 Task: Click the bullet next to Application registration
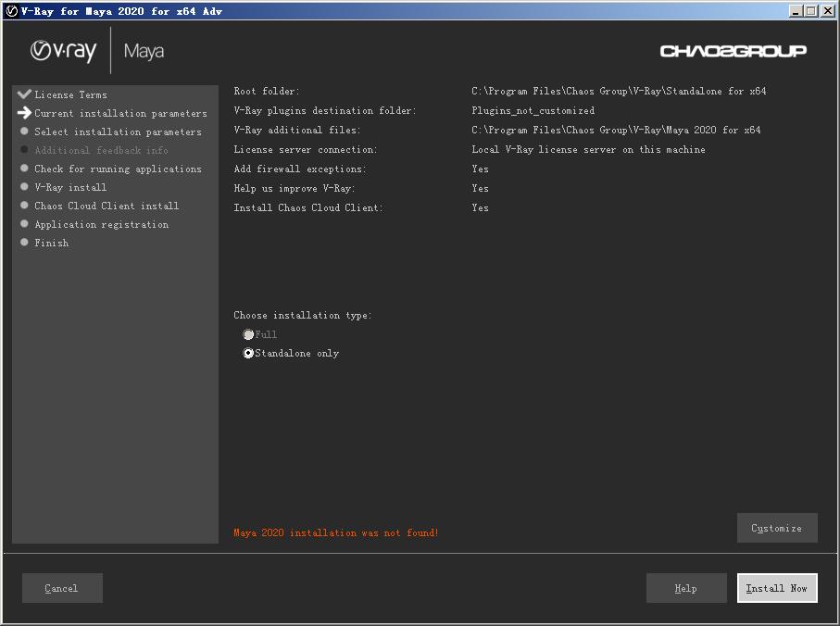[x=24, y=223]
